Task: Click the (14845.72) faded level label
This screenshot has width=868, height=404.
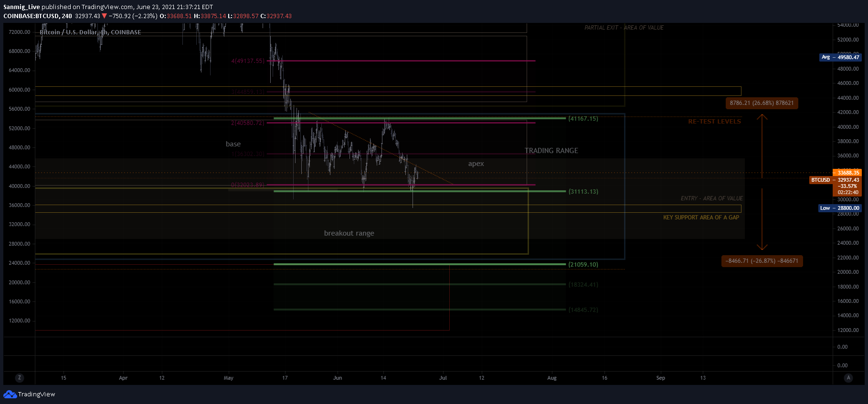Action: click(583, 310)
